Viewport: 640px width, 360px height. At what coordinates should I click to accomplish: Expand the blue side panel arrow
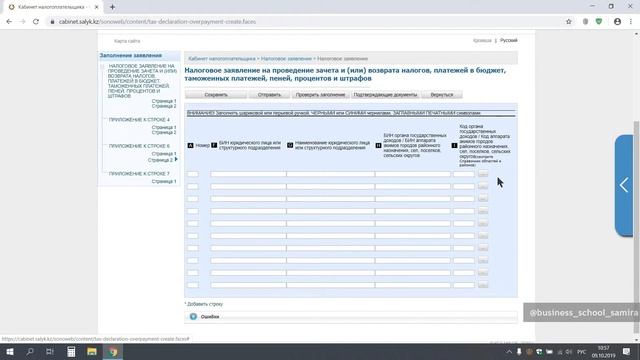(624, 185)
